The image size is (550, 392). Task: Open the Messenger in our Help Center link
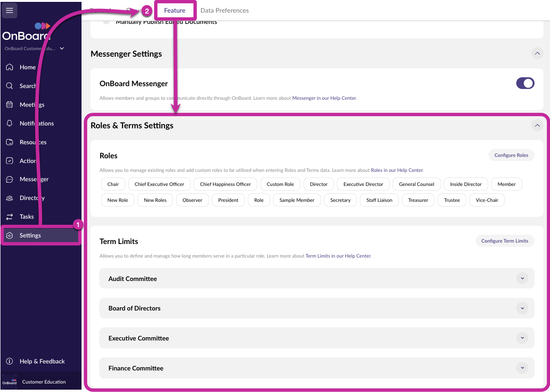point(324,98)
